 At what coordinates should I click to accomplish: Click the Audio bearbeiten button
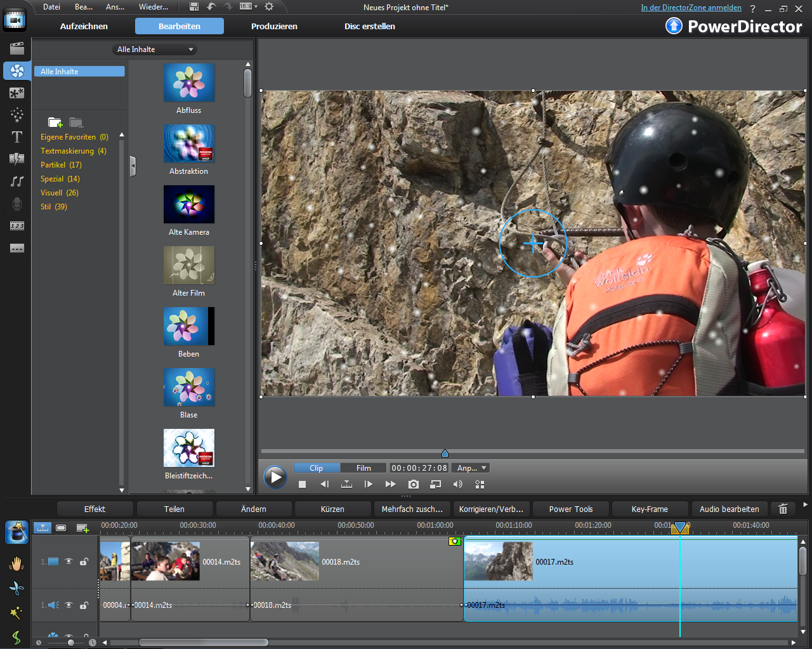point(730,509)
